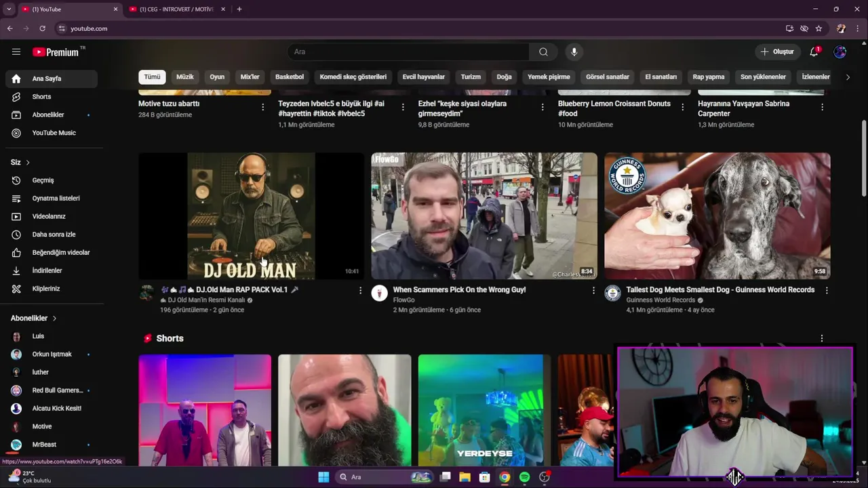
Task: Open Beğendiğim videolar
Action: pyautogui.click(x=52, y=252)
